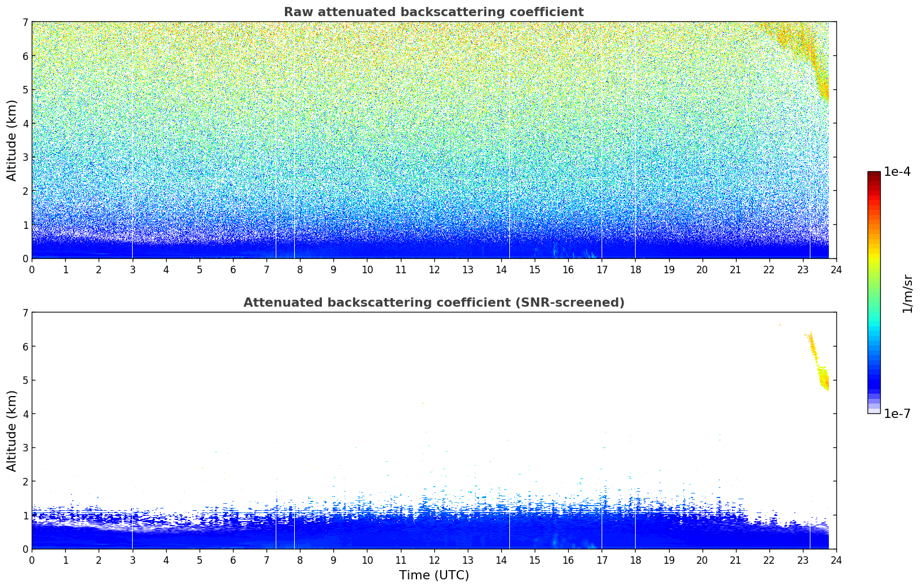920x588 pixels.
Task: Click altitude tick '7' on the SNR-screened plot
Action: coord(25,312)
